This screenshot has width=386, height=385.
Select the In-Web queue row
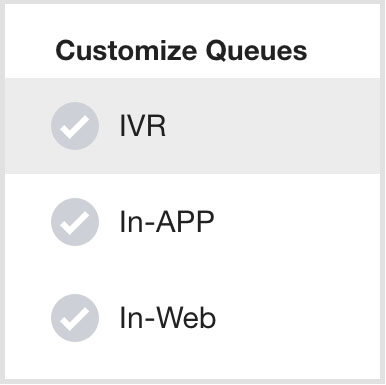click(193, 318)
